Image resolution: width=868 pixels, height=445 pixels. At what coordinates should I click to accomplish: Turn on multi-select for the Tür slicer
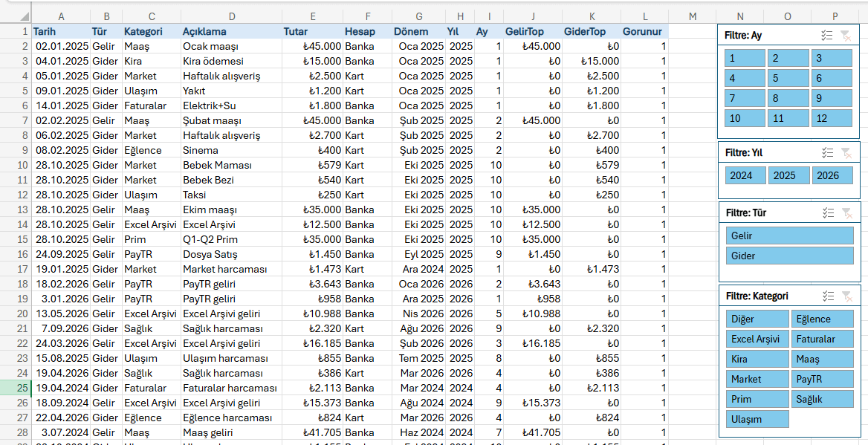[x=827, y=212]
